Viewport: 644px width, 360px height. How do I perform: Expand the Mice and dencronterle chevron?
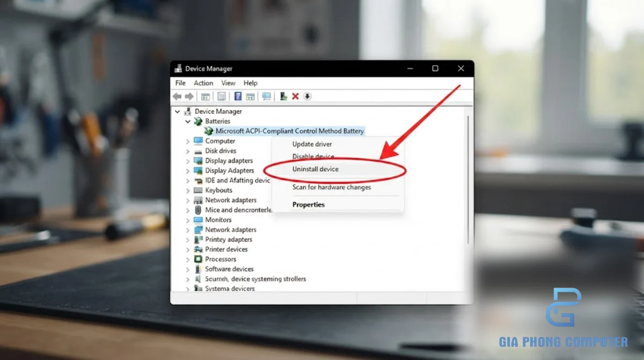click(x=188, y=210)
